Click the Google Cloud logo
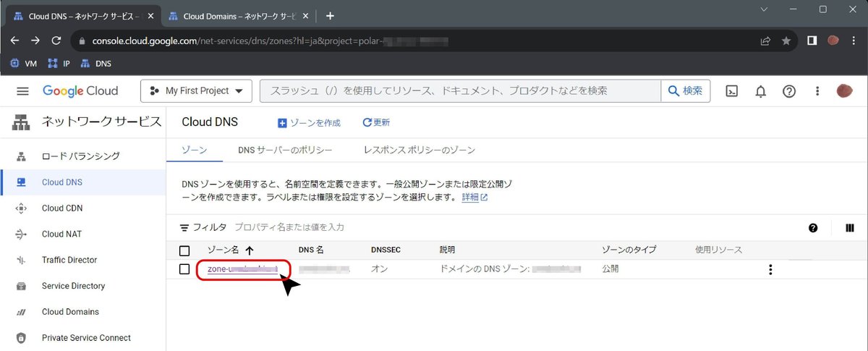The image size is (868, 351). click(x=80, y=91)
